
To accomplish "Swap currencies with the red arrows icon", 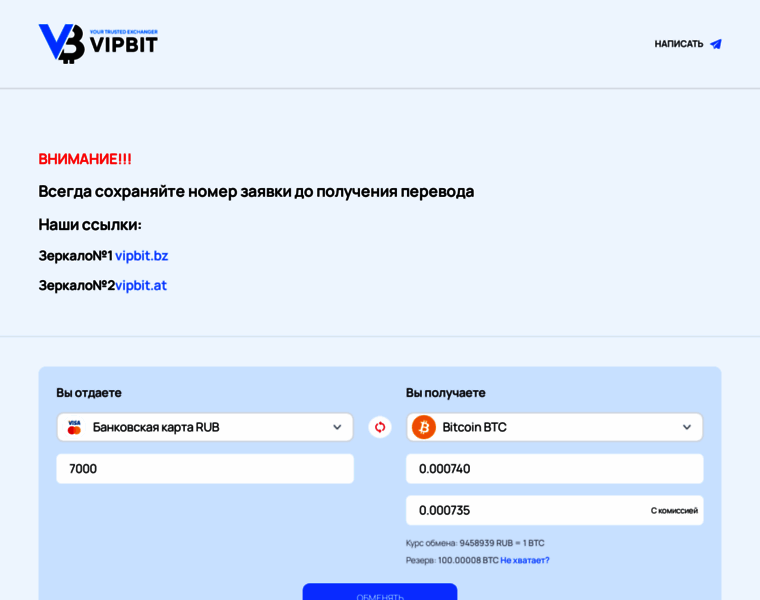I will 380,427.
